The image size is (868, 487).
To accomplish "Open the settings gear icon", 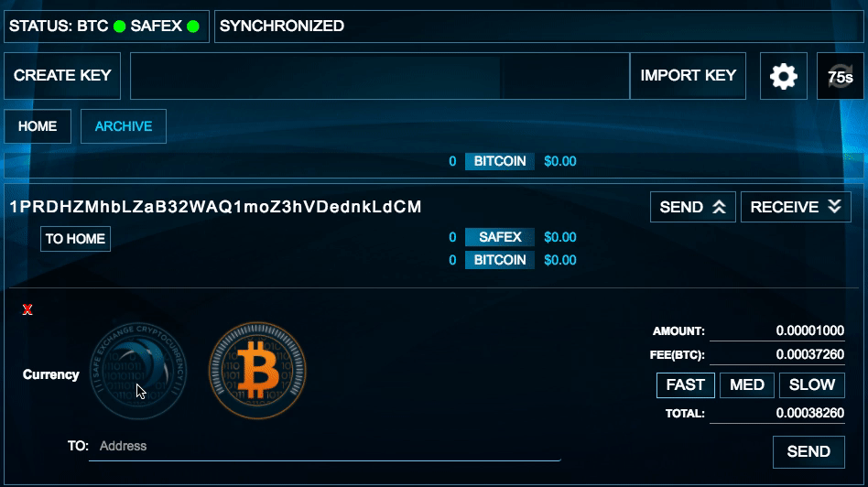I will tap(783, 76).
